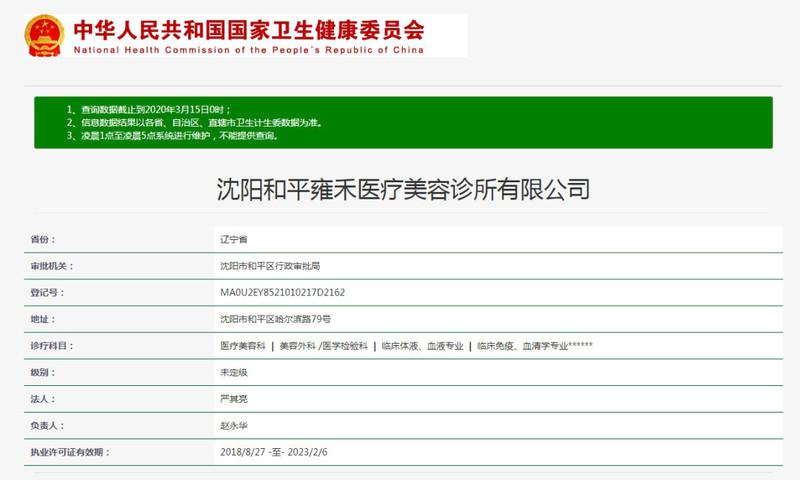Click the 省份 row label
The width and height of the screenshot is (800, 480).
coord(40,240)
